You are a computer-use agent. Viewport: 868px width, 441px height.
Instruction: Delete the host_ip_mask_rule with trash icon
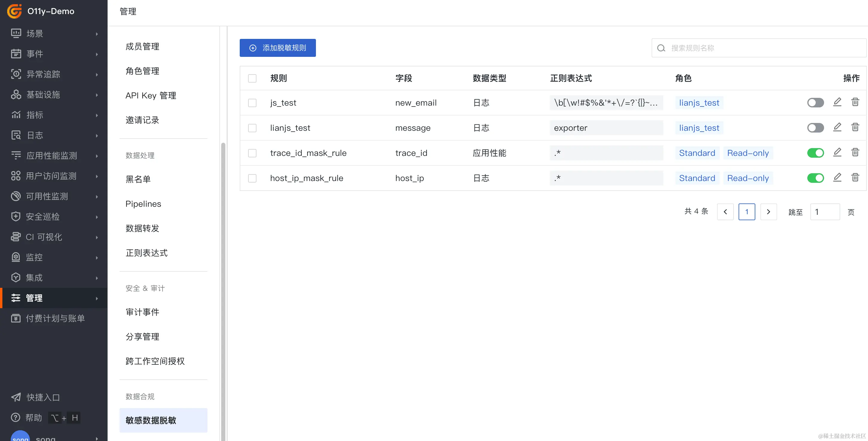click(x=855, y=177)
